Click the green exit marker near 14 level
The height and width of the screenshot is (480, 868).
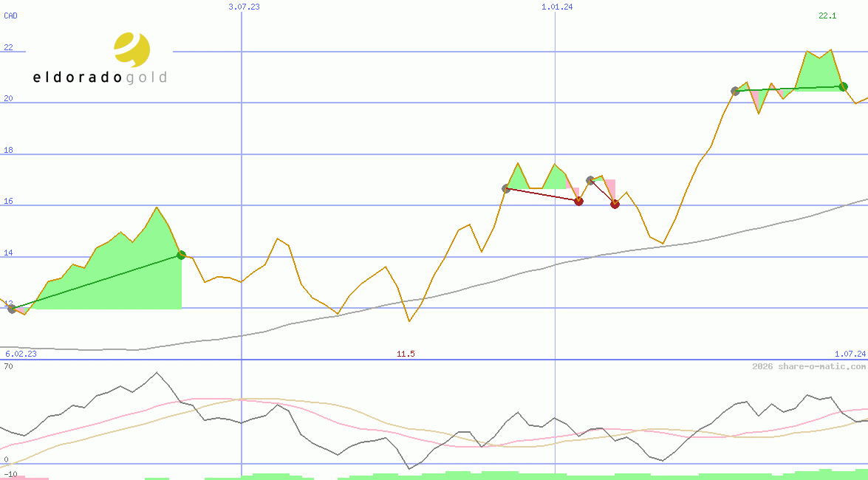tap(181, 255)
